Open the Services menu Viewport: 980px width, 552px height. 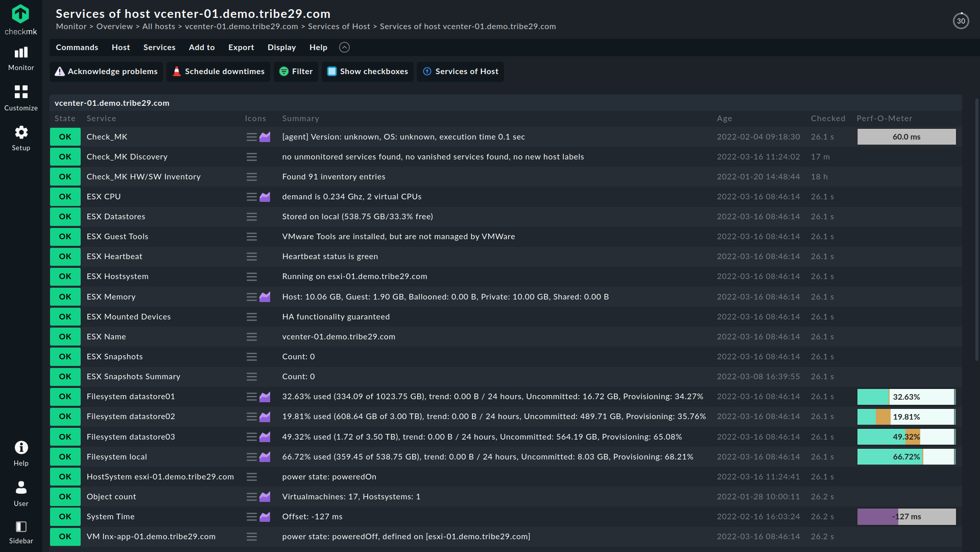pos(159,48)
